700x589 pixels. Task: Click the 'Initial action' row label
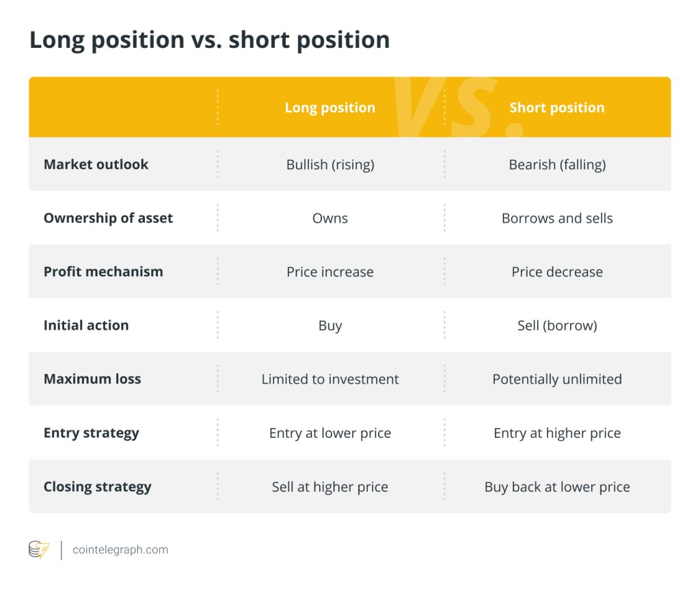[86, 326]
